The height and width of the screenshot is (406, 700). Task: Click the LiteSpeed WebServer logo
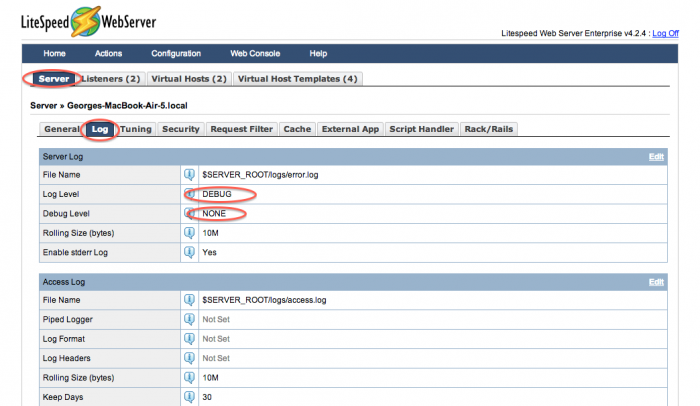[88, 22]
